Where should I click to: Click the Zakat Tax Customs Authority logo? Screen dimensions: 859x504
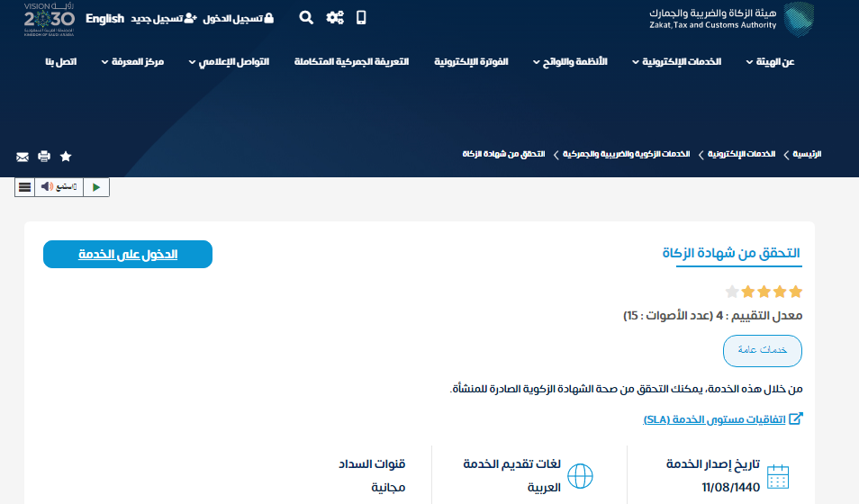coord(731,18)
